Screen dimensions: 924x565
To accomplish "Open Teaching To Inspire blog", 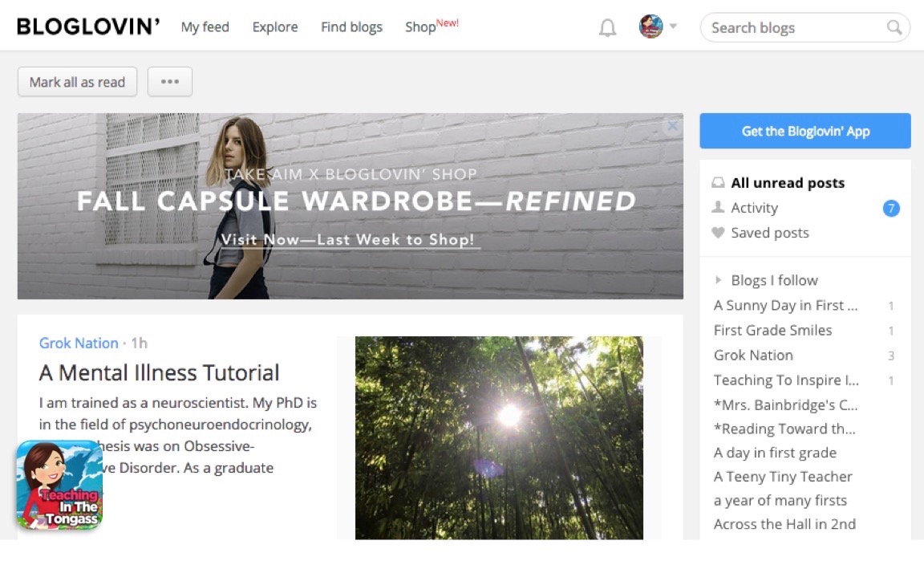I will [786, 380].
